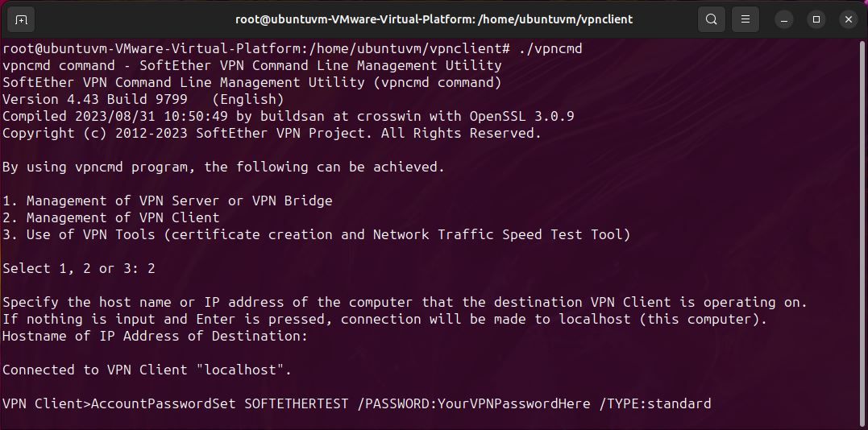Click the /TYPE:standard argument
The width and height of the screenshot is (868, 430).
point(655,403)
